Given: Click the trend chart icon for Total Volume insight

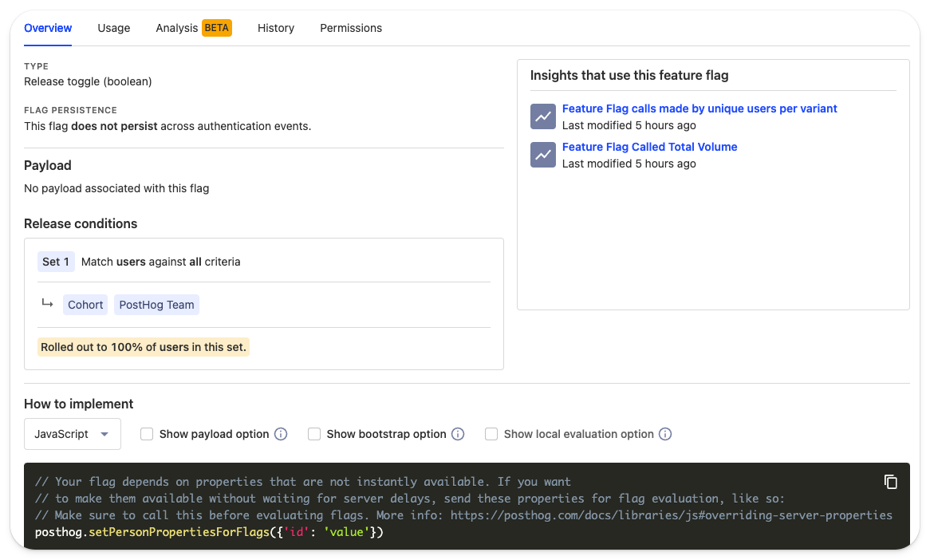Looking at the screenshot, I should (x=543, y=155).
